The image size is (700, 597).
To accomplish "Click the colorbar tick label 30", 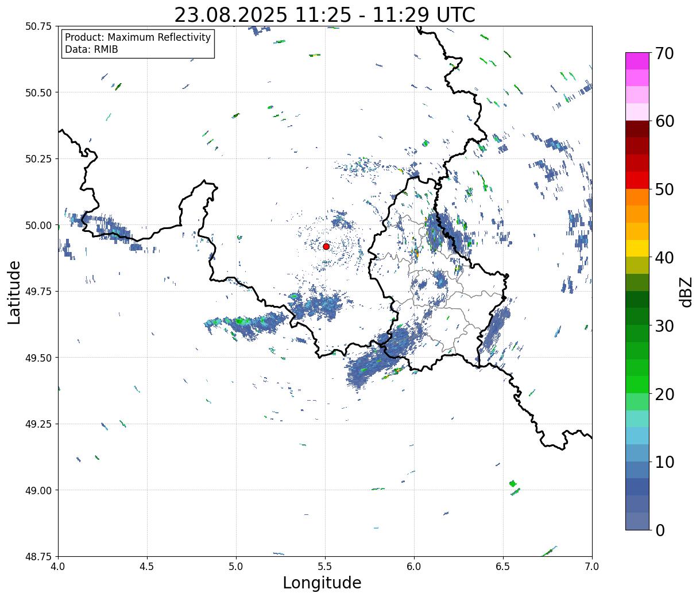I will 664,326.
